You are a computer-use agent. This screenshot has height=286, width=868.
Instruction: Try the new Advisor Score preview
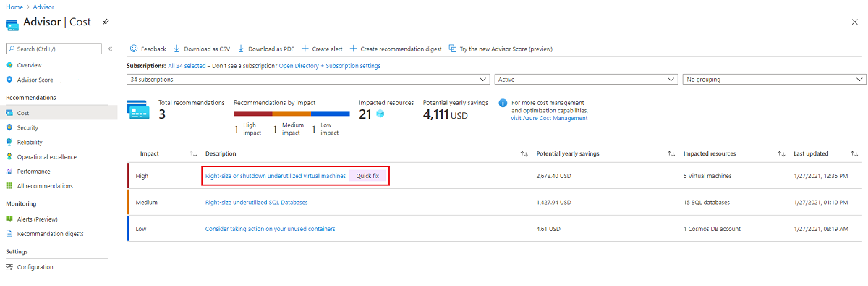tap(501, 49)
